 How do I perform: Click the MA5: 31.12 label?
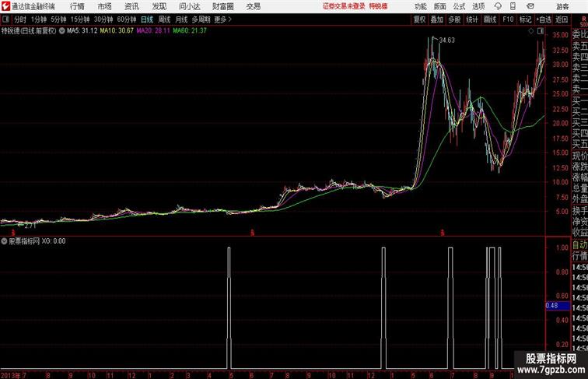pyautogui.click(x=82, y=31)
